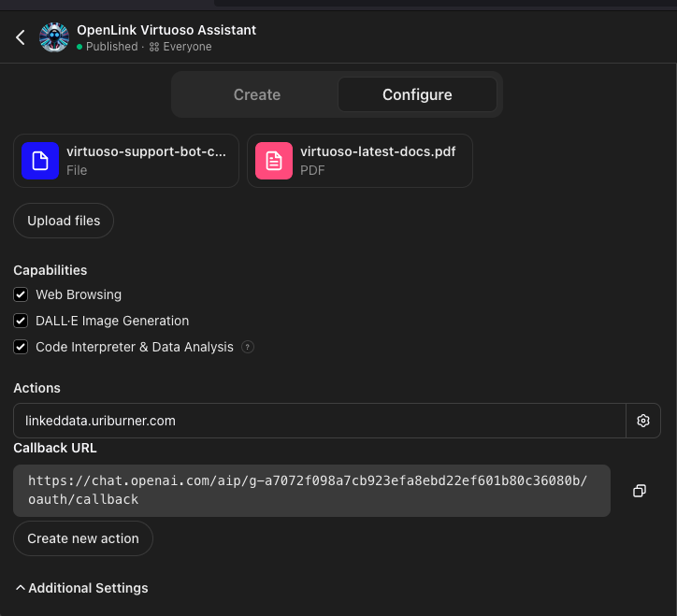Open settings gear for linkeddata.uriburner.com action
The width and height of the screenshot is (677, 616).
coord(643,421)
